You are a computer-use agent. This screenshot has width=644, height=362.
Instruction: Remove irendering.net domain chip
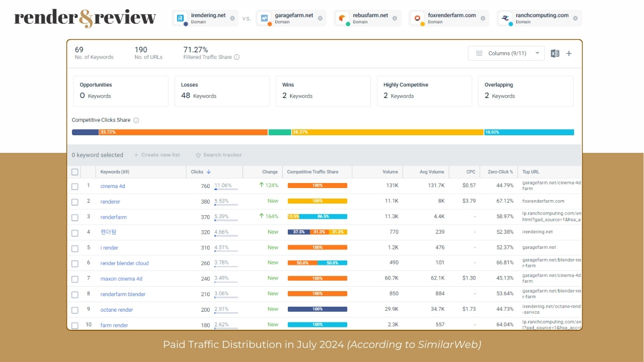click(x=232, y=18)
